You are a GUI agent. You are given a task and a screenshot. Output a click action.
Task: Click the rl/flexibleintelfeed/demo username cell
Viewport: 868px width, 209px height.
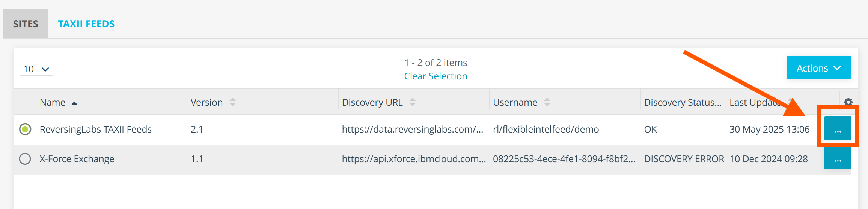546,129
